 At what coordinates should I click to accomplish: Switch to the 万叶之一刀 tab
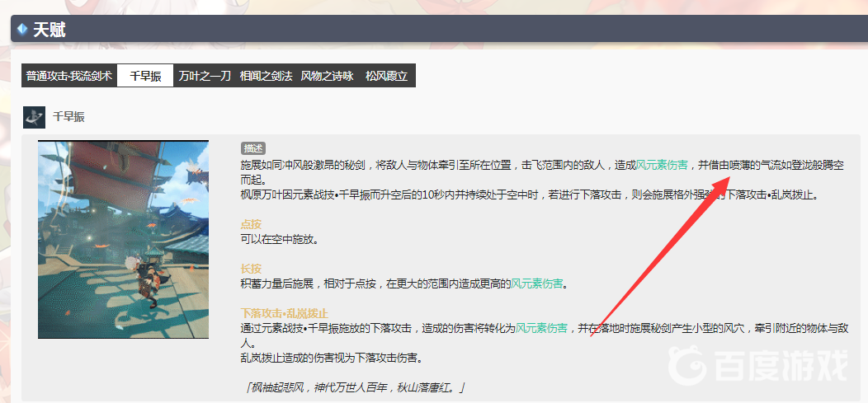205,77
